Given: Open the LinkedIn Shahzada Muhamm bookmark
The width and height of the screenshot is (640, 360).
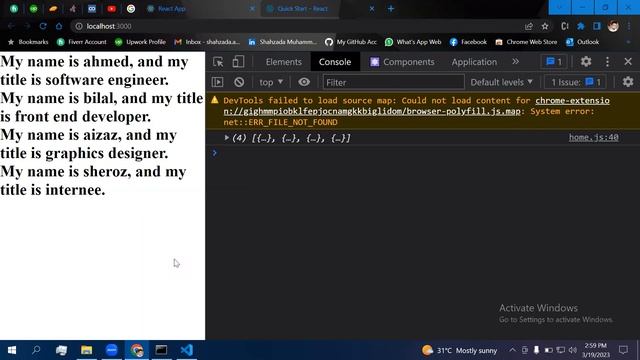Looking at the screenshot, I should click(x=283, y=42).
